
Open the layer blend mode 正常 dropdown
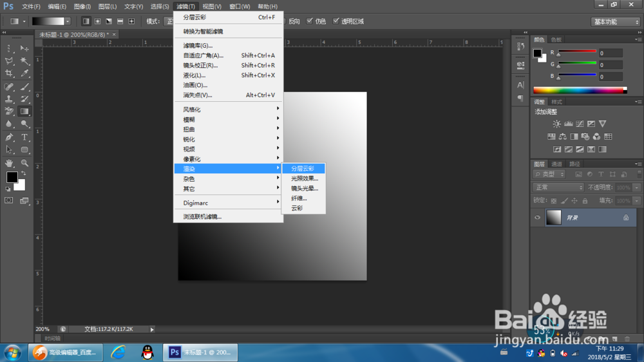(558, 187)
